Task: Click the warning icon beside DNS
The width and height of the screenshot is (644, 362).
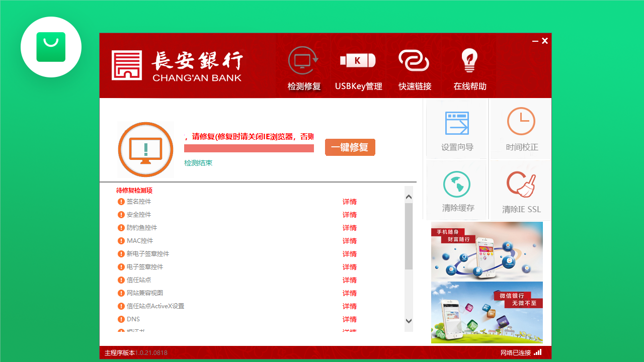Action: 121,319
